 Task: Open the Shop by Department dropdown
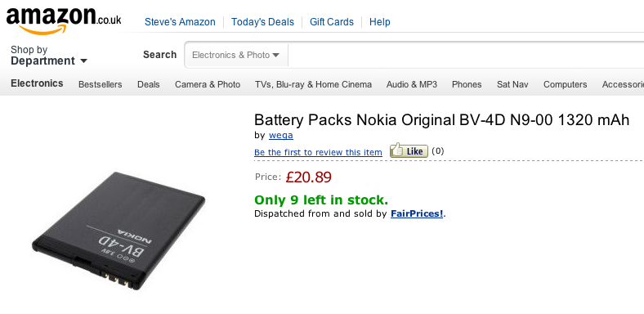point(49,56)
